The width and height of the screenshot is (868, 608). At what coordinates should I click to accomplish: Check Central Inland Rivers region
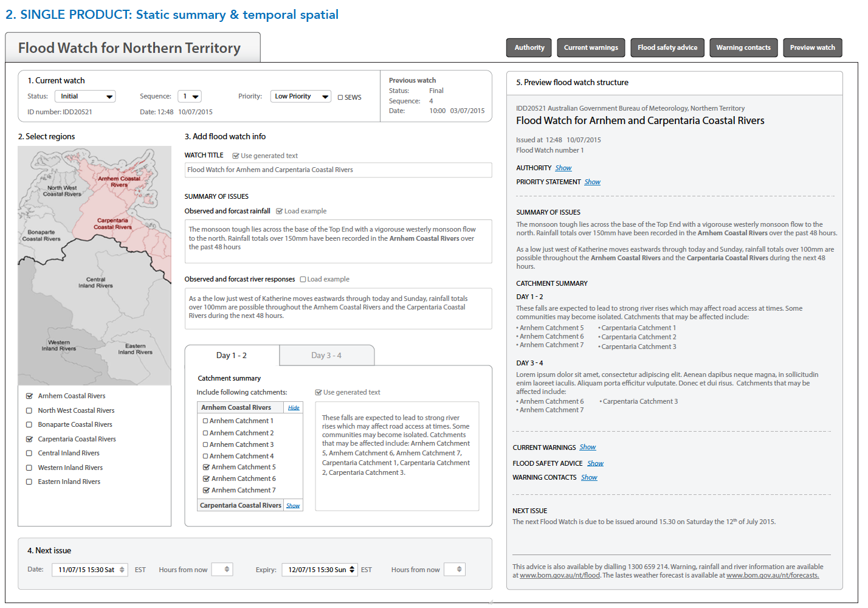tap(29, 453)
